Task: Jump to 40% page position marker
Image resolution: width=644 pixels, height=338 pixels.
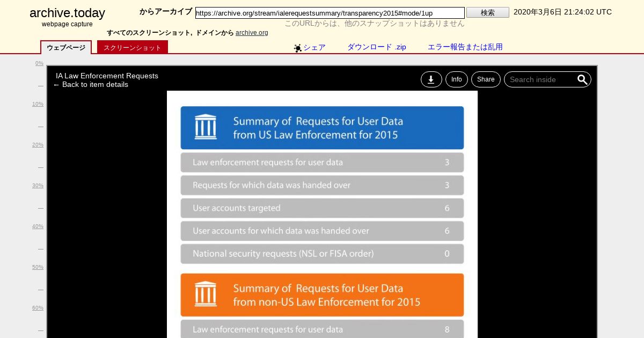Action: 38,226
